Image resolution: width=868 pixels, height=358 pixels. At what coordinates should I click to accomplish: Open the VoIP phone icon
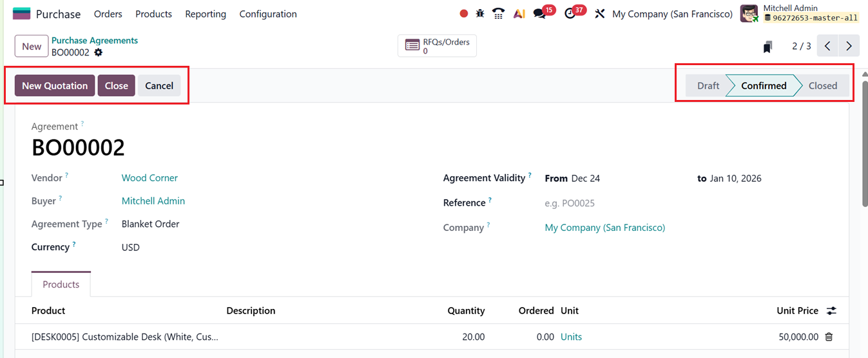[498, 14]
